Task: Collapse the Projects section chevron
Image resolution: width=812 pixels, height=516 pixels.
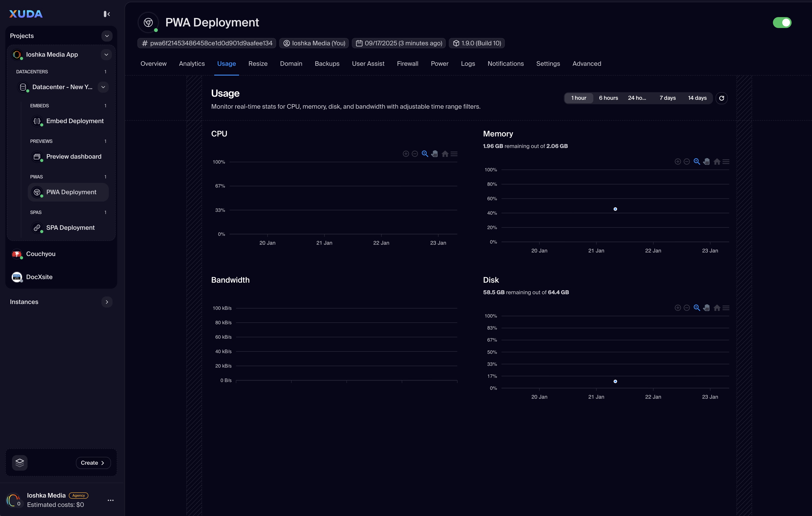Action: tap(107, 36)
